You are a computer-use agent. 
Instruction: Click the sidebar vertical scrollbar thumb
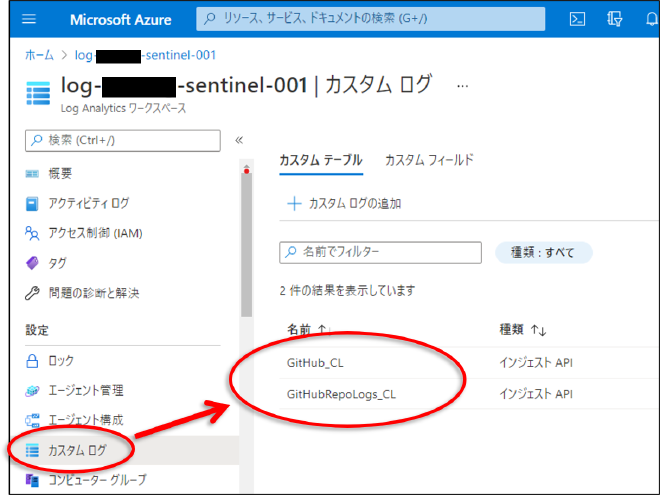(247, 245)
